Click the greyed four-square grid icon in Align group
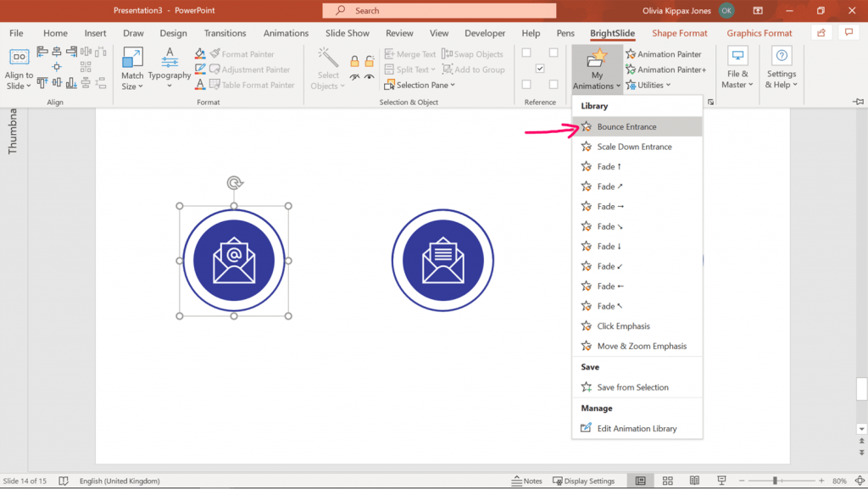Viewport: 868px width, 489px height. [86, 67]
